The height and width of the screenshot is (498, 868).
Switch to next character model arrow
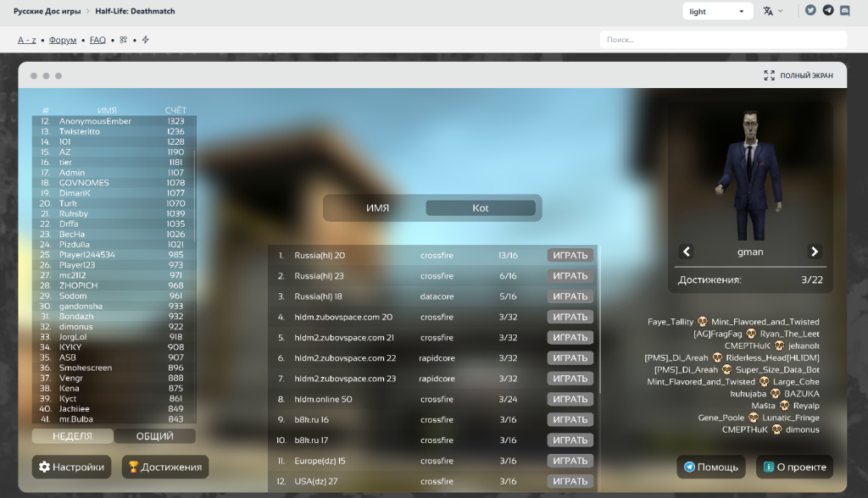pos(815,252)
